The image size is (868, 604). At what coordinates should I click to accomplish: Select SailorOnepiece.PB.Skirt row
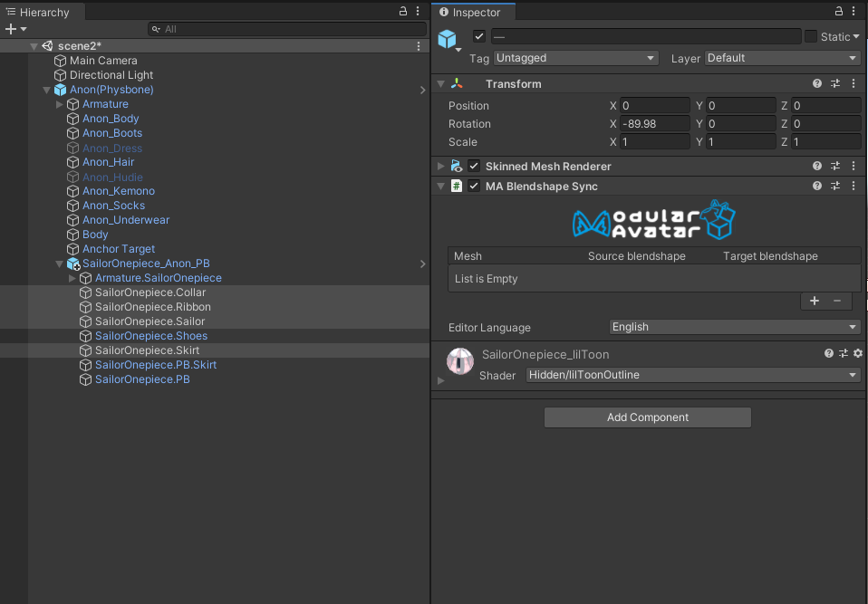(214, 365)
